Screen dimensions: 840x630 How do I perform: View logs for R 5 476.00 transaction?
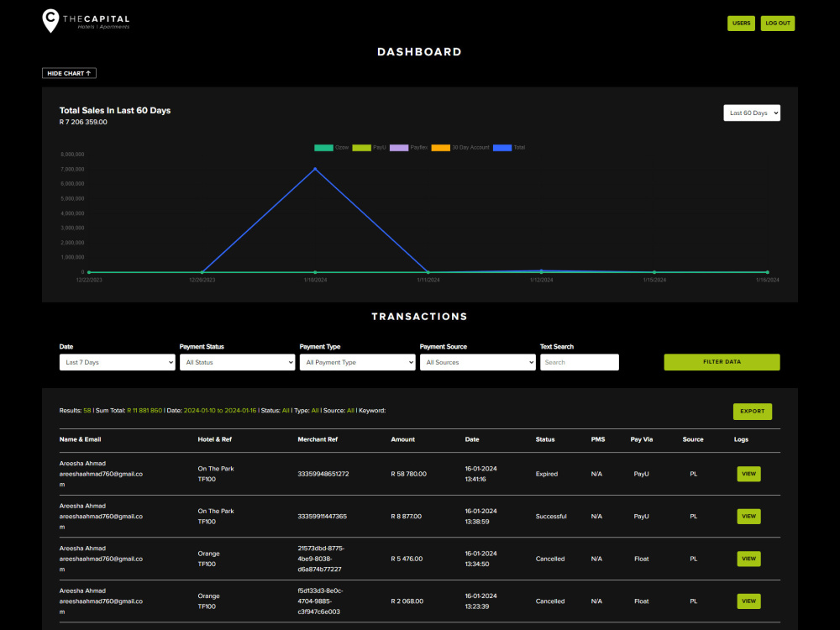(x=749, y=559)
